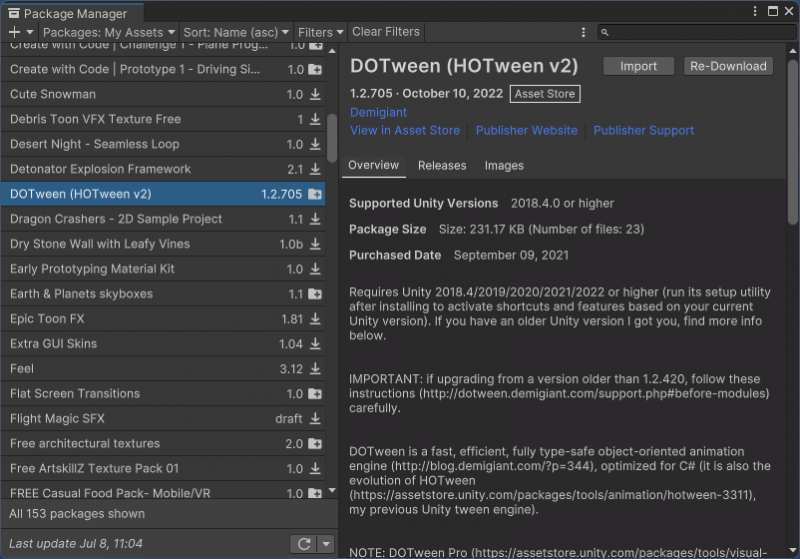
Task: Select FREE Casual Food Pack- Mobile/VR row
Action: tap(163, 492)
